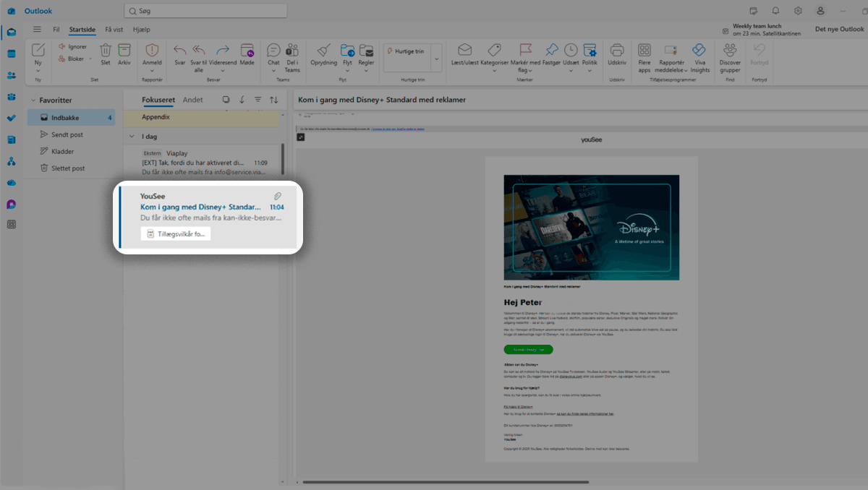
Task: Click Rapportér meddelelse icon
Action: coord(671,51)
